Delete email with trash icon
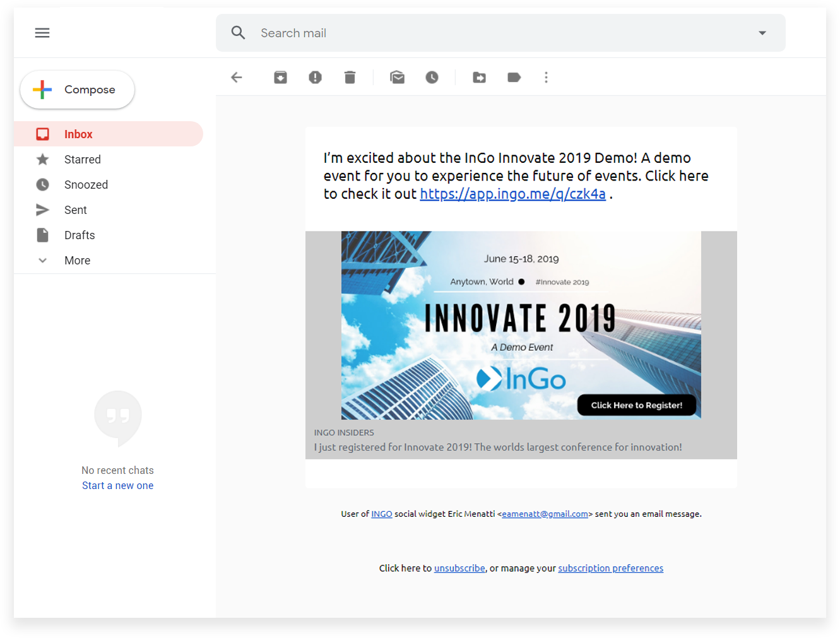Viewport: 840px width, 638px height. 350,78
